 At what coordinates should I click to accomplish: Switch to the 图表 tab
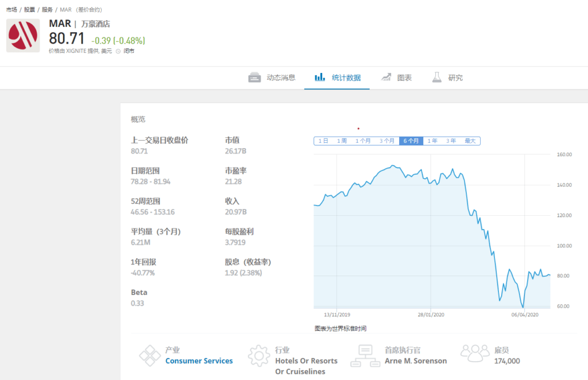[396, 77]
